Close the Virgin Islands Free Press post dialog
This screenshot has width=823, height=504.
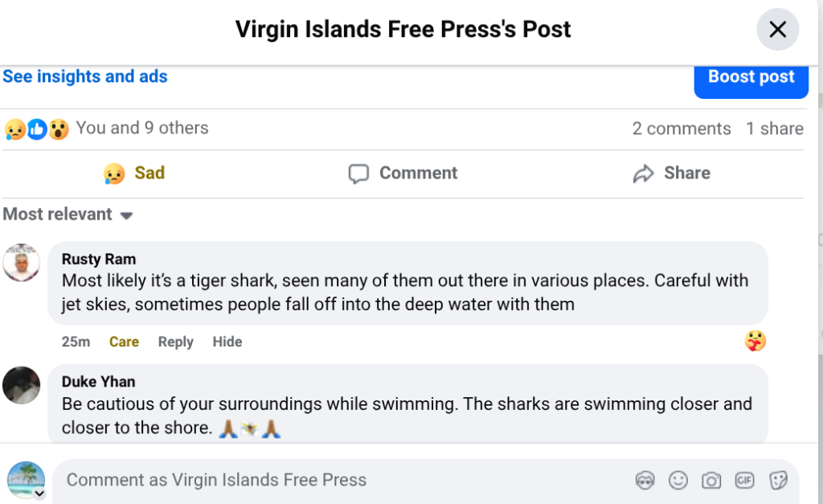point(777,30)
